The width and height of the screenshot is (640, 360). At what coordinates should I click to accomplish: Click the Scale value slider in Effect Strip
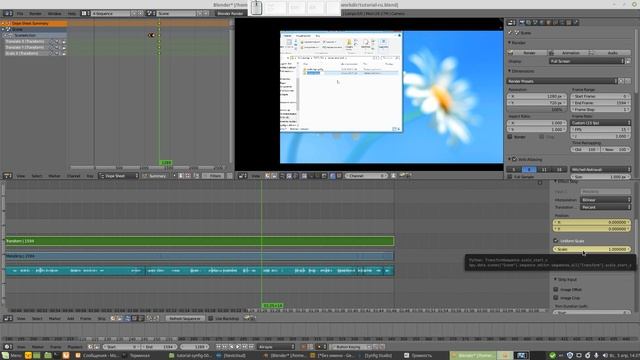592,249
